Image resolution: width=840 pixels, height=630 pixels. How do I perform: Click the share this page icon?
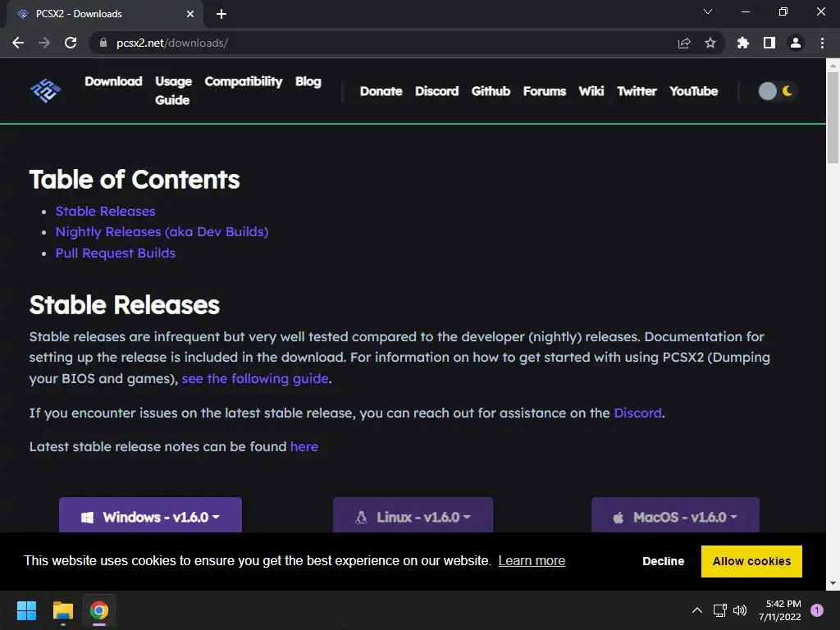(x=684, y=43)
